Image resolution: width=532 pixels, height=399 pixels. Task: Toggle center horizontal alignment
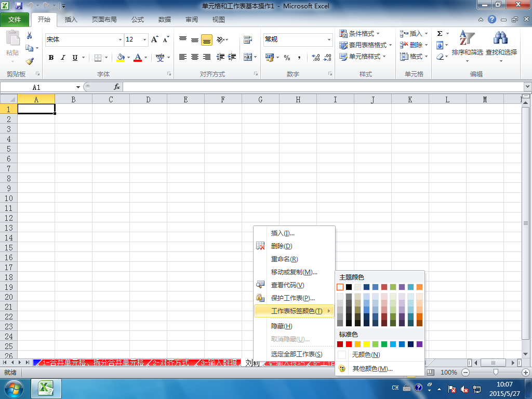pos(195,57)
